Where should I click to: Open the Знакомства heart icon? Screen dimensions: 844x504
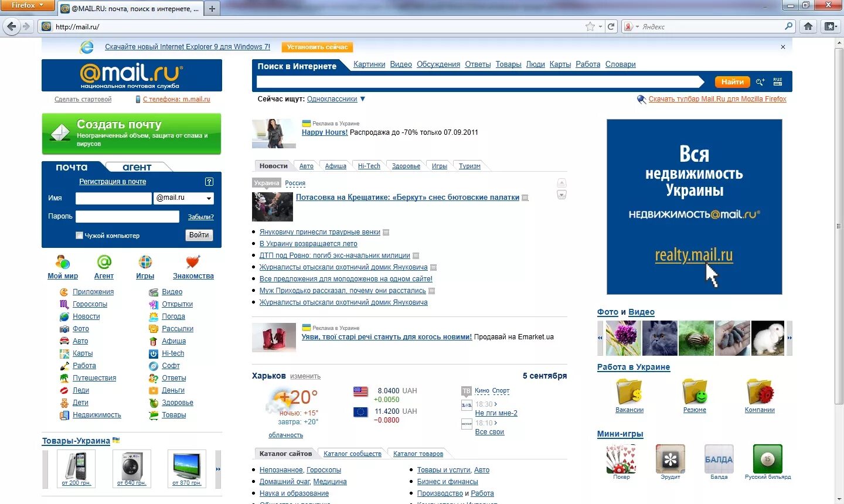click(193, 262)
